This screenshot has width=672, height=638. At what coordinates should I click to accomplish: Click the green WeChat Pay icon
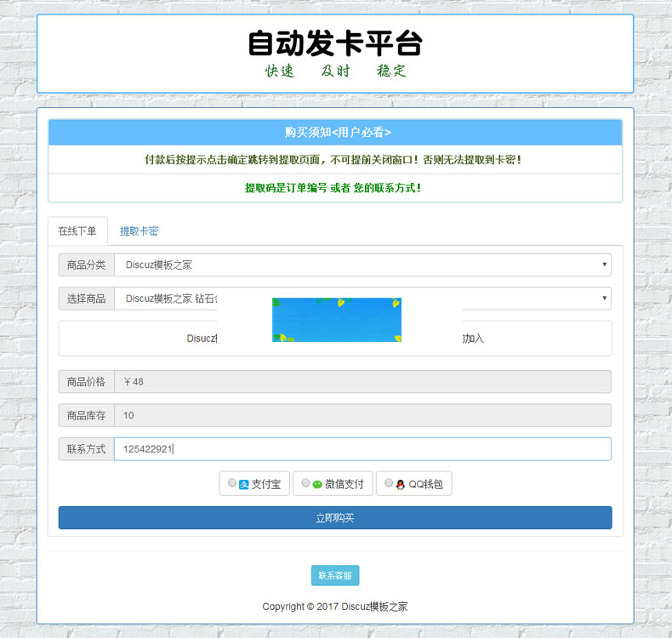[x=317, y=485]
